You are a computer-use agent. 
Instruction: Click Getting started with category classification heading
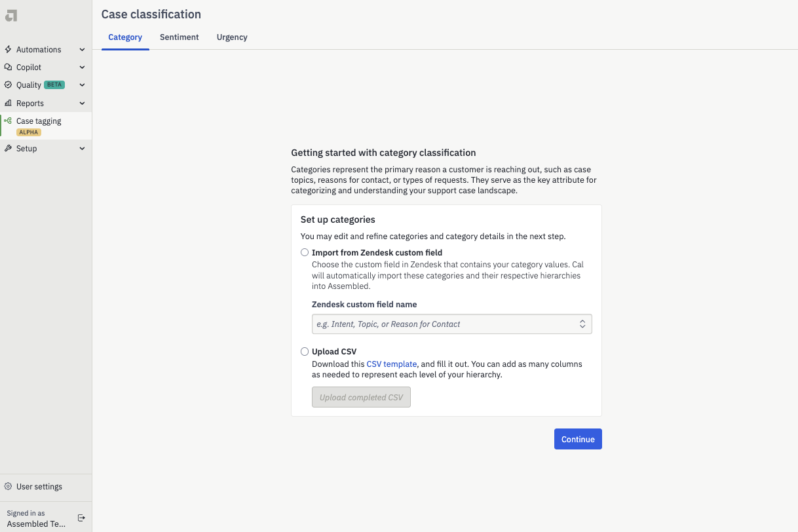coord(383,153)
